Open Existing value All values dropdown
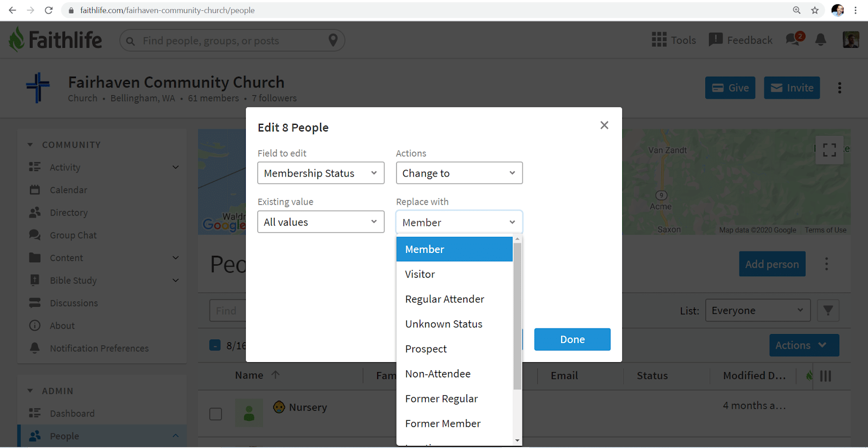Viewport: 868px width, 448px height. tap(321, 222)
